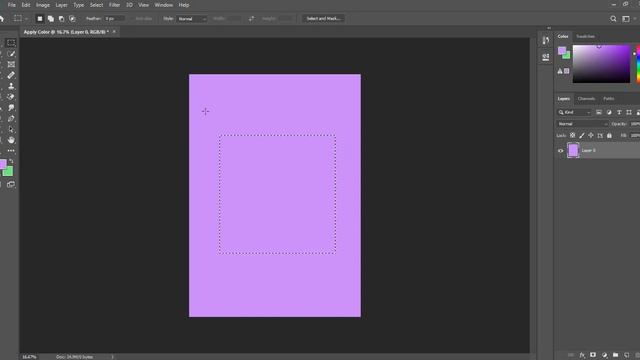
Task: Select the Rectangular Marquee tool in toolbox
Action: point(11,42)
